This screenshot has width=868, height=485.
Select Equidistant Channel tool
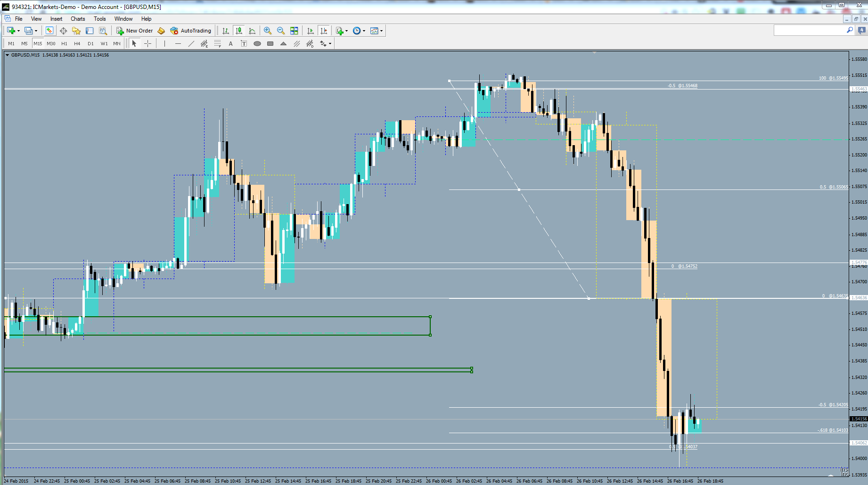(204, 43)
